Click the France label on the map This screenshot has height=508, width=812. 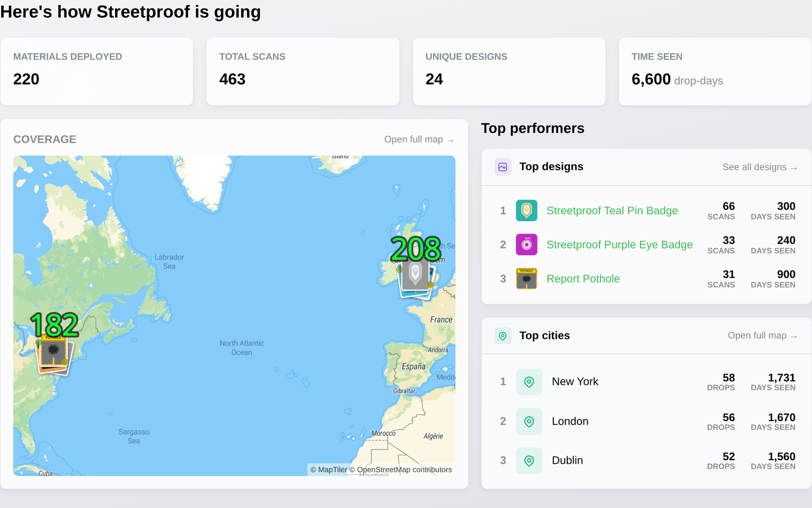(441, 320)
